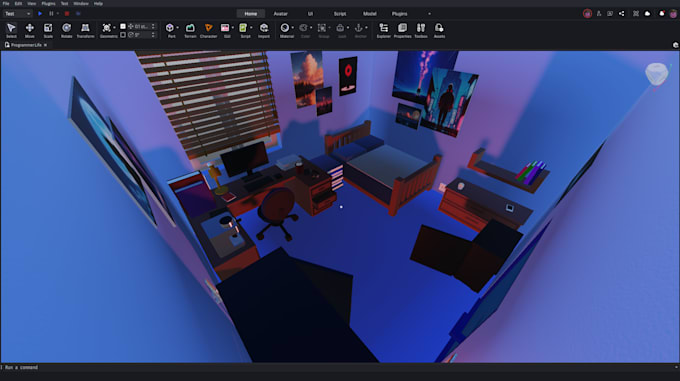Open the notifications bell

(661, 14)
